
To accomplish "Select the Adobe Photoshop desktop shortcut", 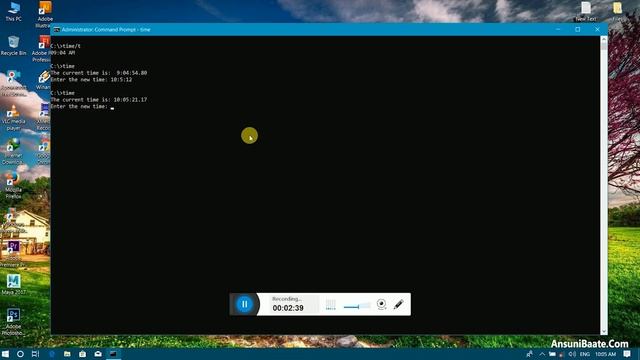I will coord(13,322).
